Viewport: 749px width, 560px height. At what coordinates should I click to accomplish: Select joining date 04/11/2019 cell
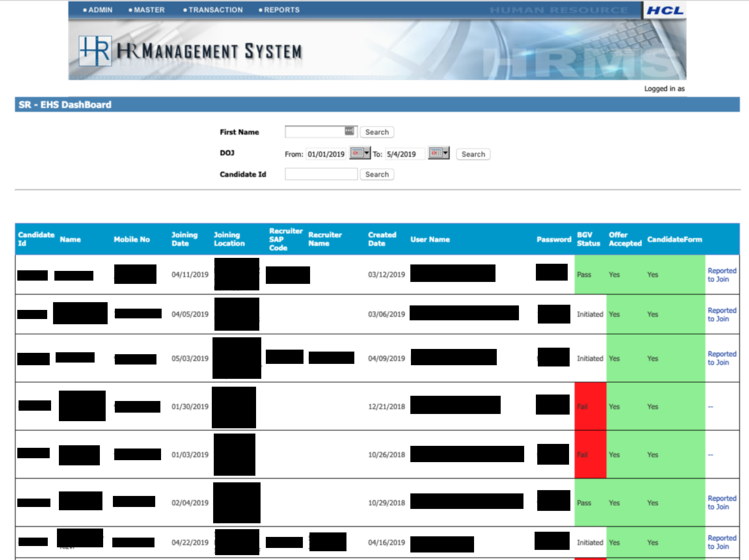click(x=190, y=274)
